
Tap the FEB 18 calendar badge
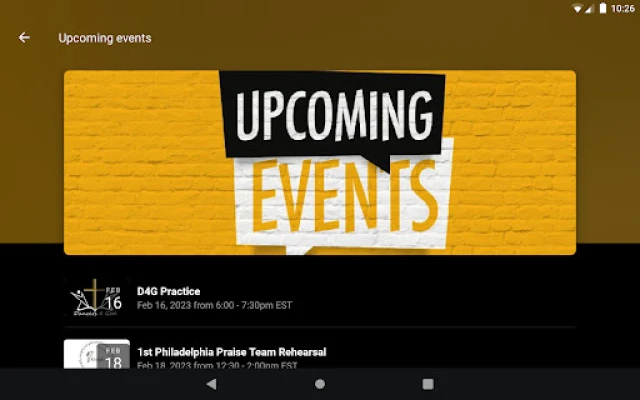click(x=113, y=357)
